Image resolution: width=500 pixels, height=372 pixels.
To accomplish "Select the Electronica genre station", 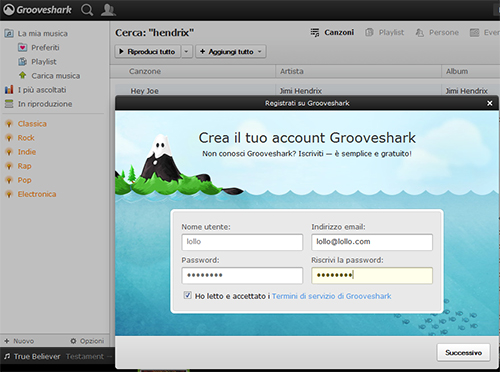I will pyautogui.click(x=37, y=194).
